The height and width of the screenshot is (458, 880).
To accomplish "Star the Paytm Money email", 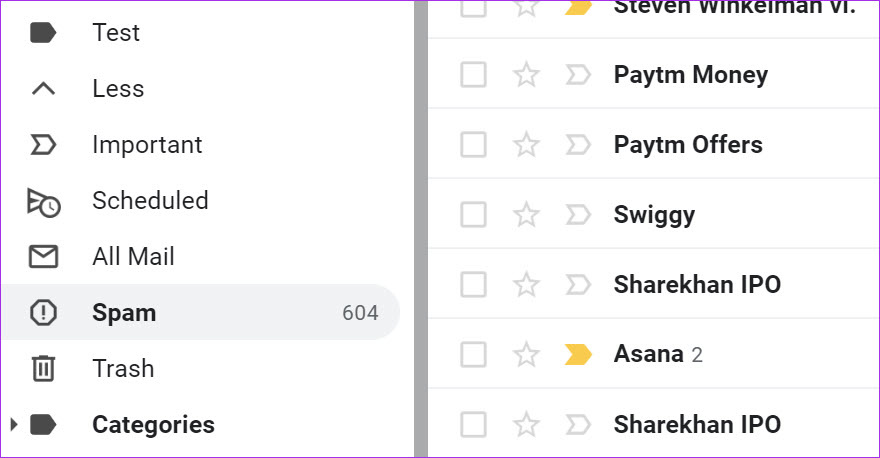I will click(526, 75).
